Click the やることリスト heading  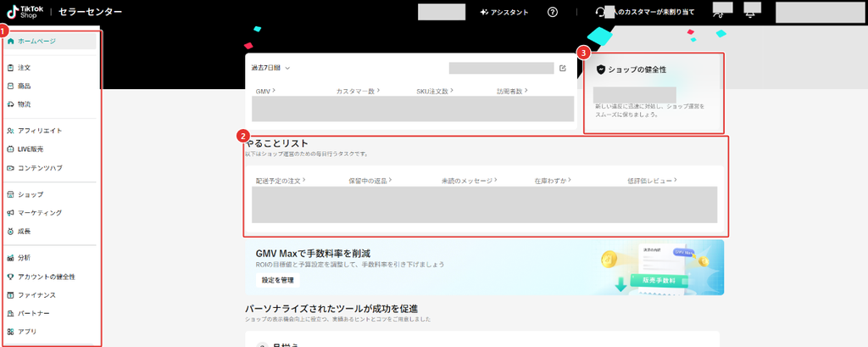277,143
